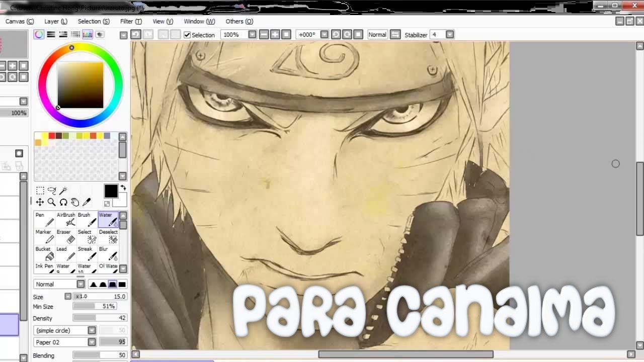Adjust the Min Size slider

tap(95, 306)
